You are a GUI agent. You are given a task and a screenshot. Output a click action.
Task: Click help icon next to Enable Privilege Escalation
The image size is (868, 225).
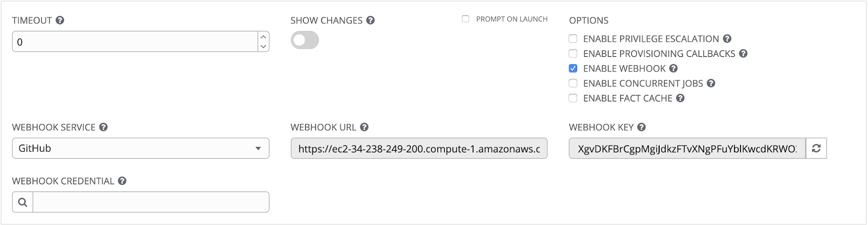pos(727,38)
